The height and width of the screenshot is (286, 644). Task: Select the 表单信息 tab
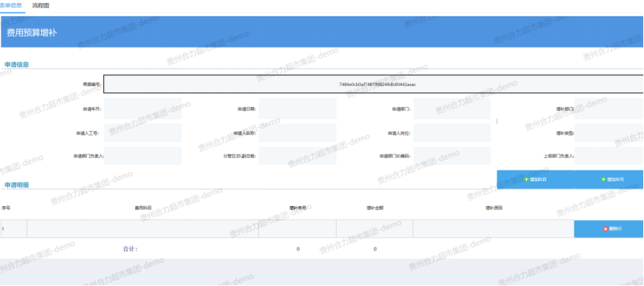11,5
